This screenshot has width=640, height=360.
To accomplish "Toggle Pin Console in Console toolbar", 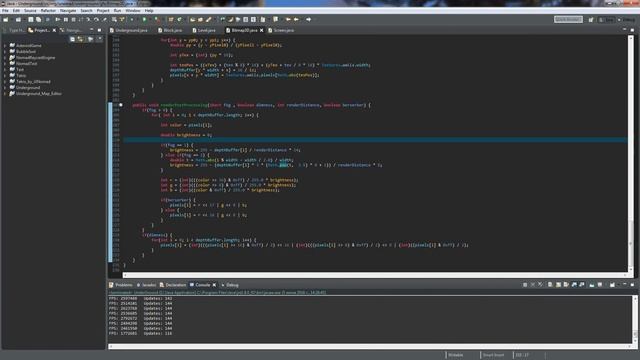I will click(591, 284).
